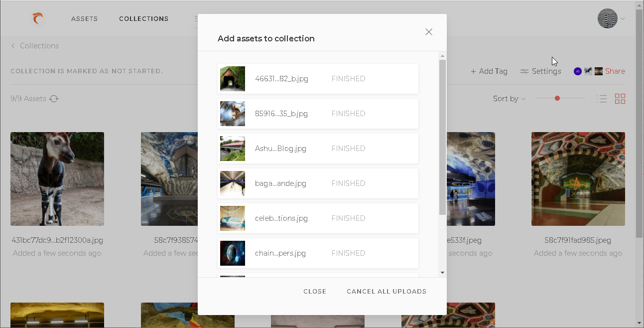Cancel all uploads
This screenshot has width=644, height=328.
386,292
